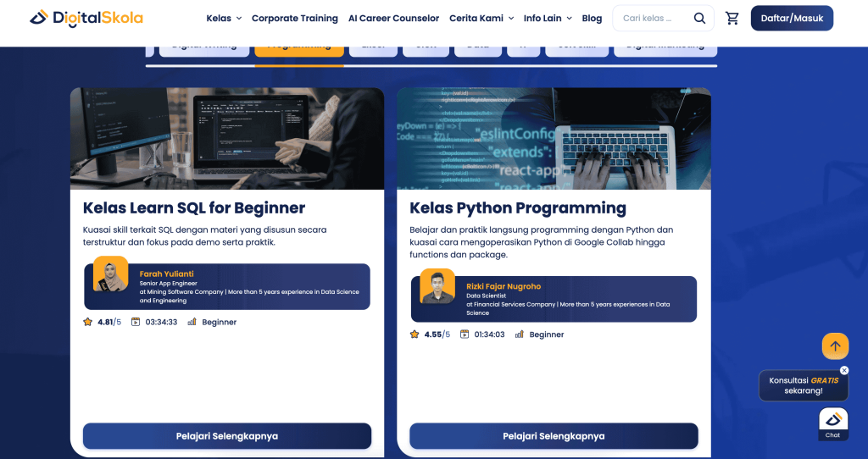Click the 4.81/5 rating text
Screen dimensions: 868x459
pyautogui.click(x=109, y=322)
